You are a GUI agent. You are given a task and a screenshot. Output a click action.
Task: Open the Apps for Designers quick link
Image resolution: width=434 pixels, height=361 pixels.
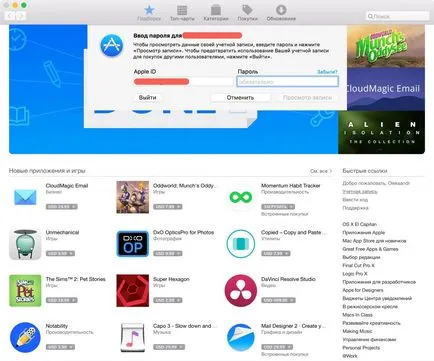(x=363, y=290)
